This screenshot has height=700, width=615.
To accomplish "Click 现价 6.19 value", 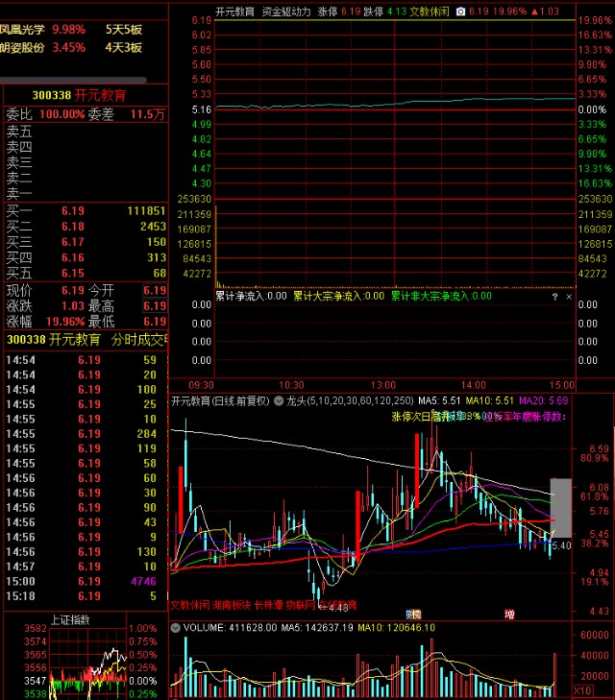I will click(x=73, y=291).
